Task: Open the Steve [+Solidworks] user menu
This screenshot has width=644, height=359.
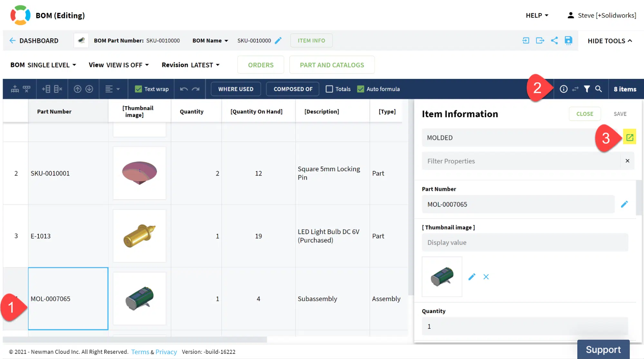Action: [x=601, y=15]
